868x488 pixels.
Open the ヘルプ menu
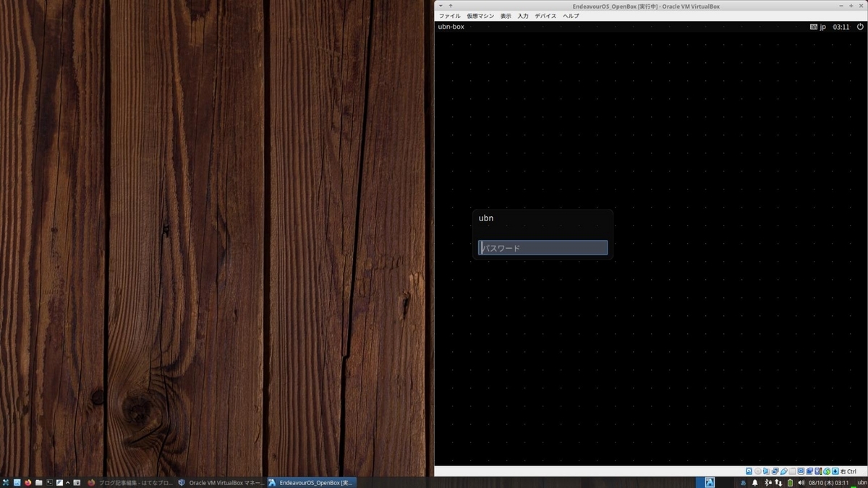pos(571,16)
